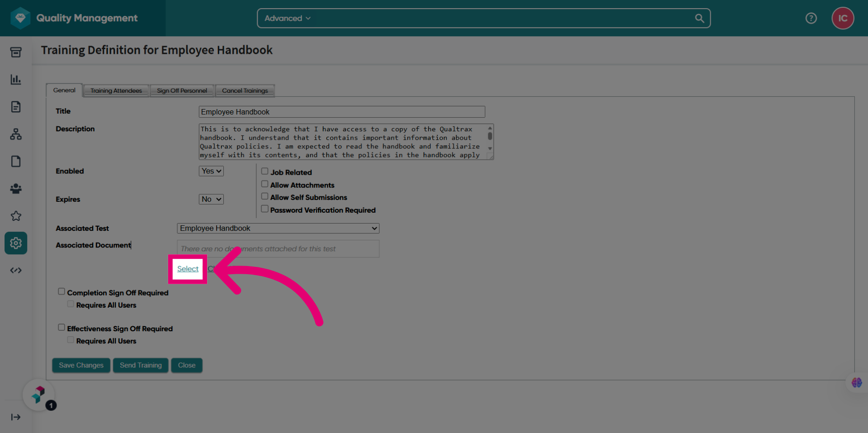Open the help question mark icon
Screen dimensions: 868x433
(x=811, y=18)
